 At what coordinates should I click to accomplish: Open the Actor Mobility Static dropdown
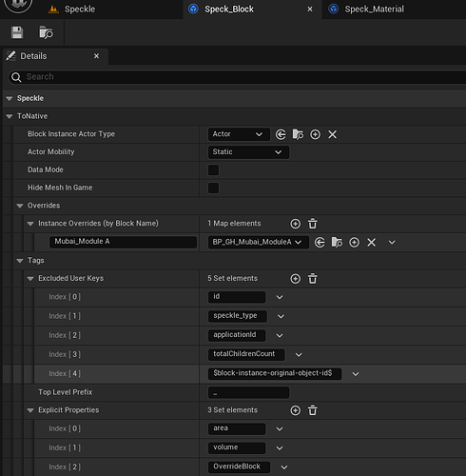click(248, 152)
